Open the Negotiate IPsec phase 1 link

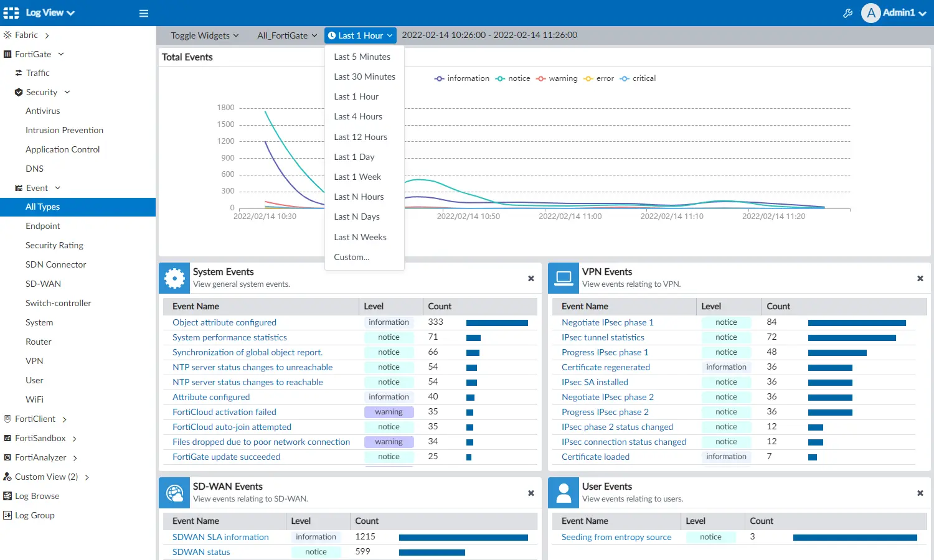[x=607, y=322]
